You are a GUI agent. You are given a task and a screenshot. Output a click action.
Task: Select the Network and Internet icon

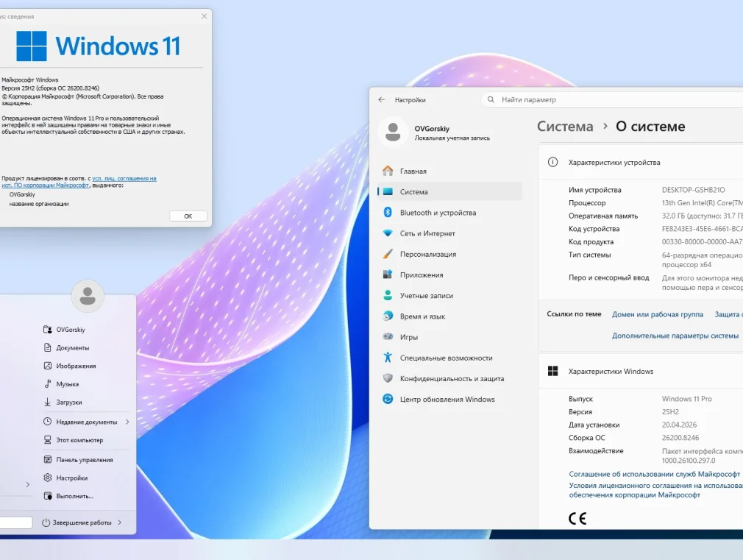coord(388,233)
